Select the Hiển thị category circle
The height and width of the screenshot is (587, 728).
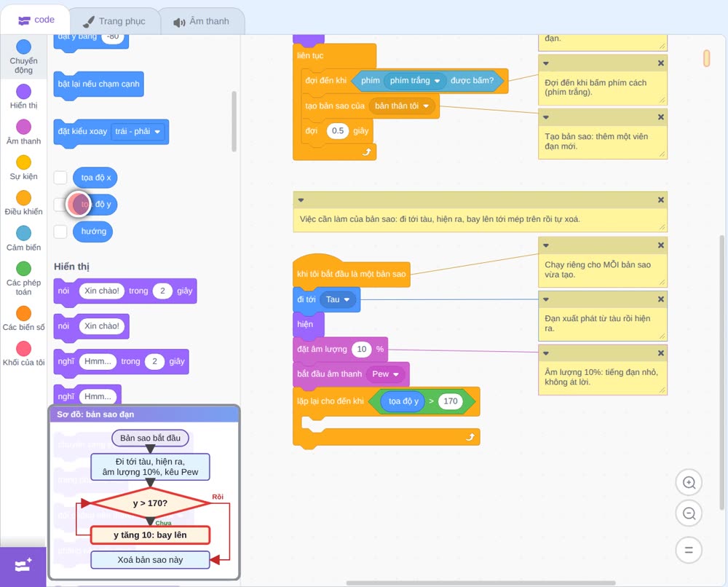24,92
